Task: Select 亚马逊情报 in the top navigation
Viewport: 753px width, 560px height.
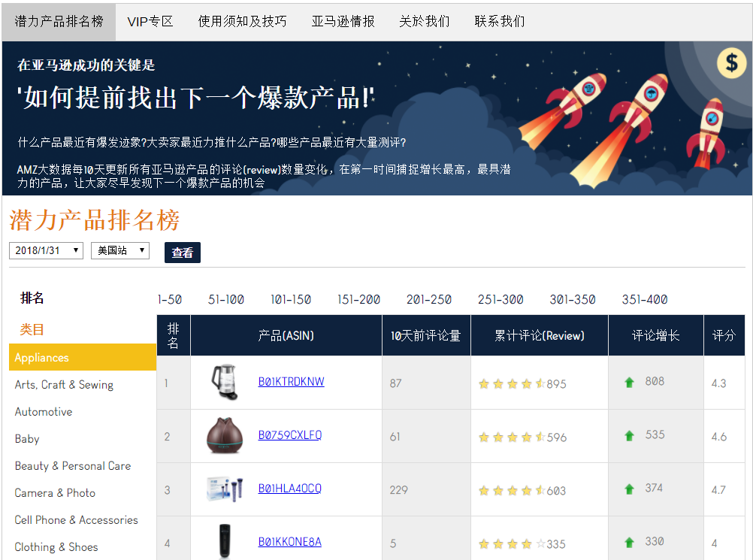Action: 343,22
